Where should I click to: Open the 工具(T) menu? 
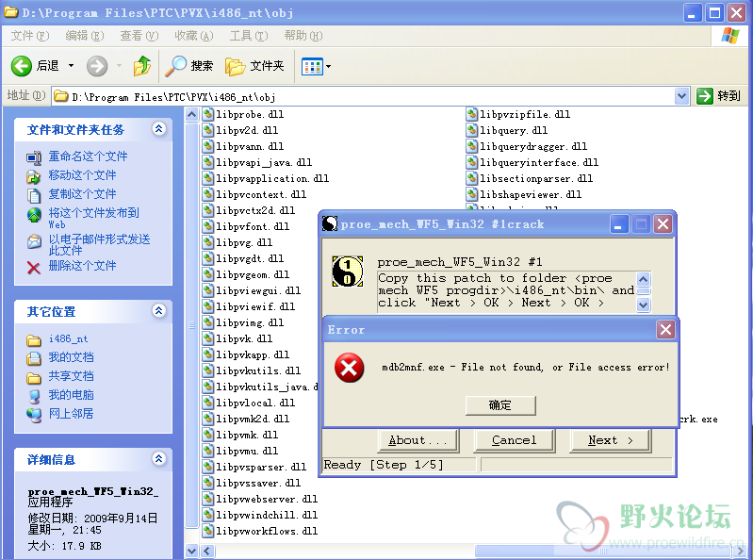249,36
